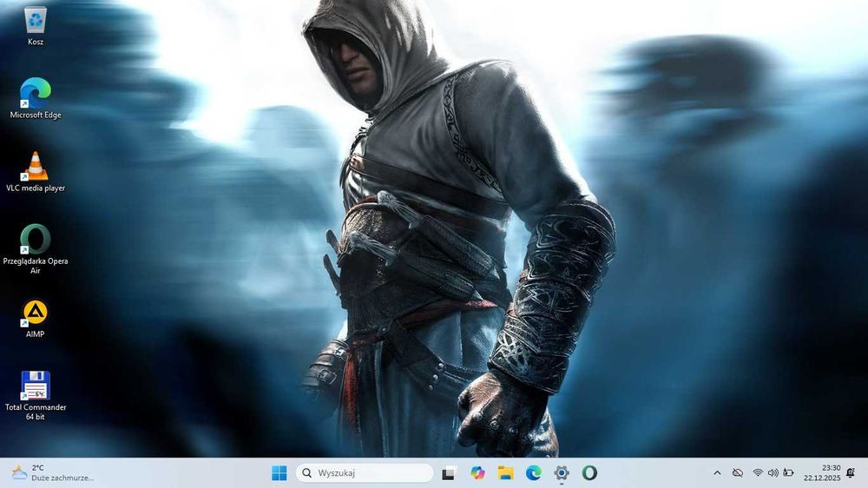Select the Microsoft Edge desktop shortcut
Screen dimensions: 868x488
(x=36, y=98)
